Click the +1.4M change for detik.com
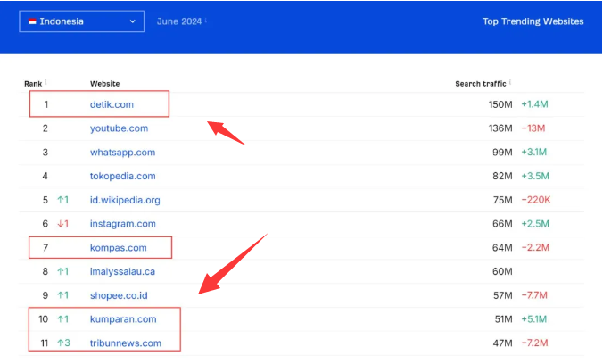This screenshot has height=364, width=603. 534,104
